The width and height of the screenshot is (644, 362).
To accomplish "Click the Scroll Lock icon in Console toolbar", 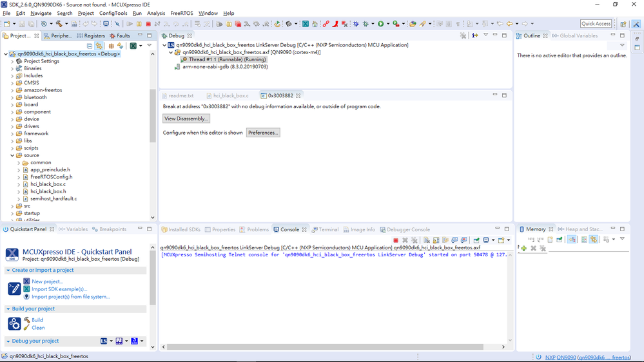I will point(436,240).
